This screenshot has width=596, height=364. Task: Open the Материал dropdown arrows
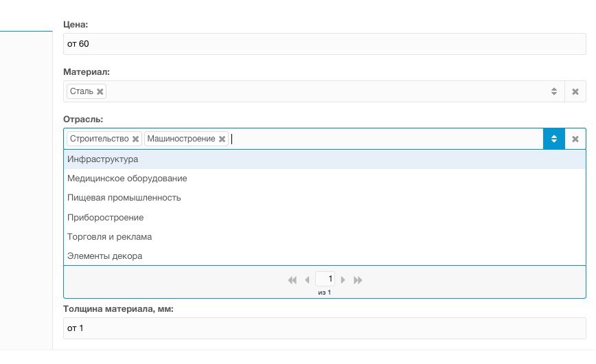click(x=554, y=91)
